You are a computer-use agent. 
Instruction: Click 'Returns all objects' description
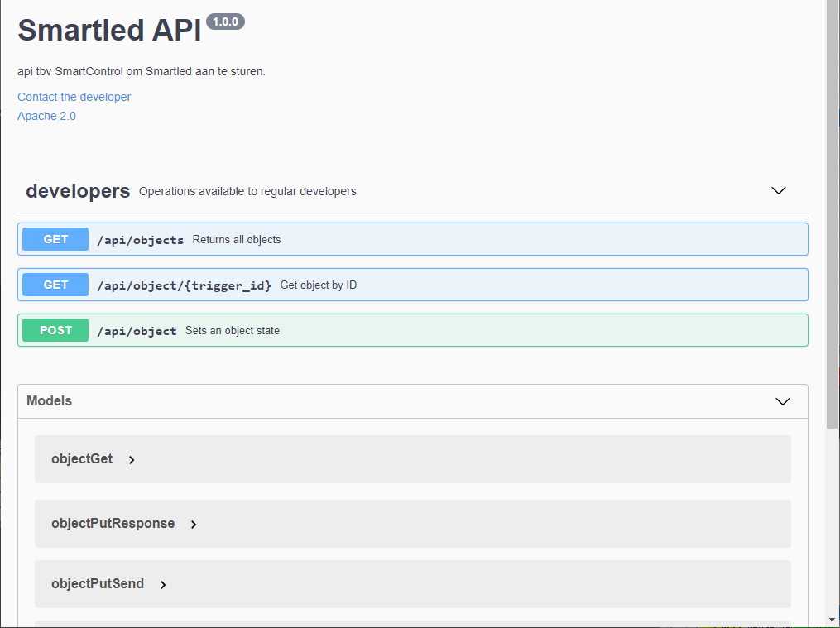coord(236,240)
